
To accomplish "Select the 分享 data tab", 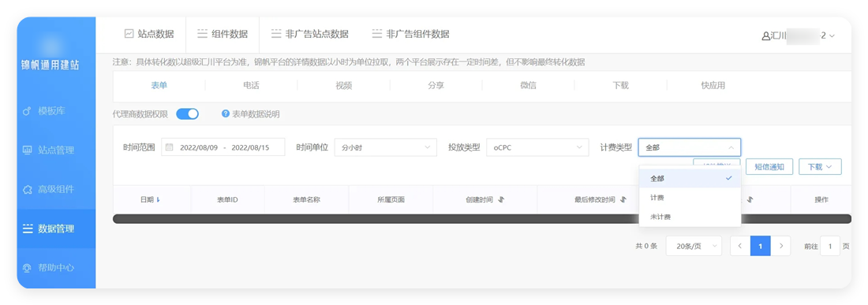I will tap(436, 86).
